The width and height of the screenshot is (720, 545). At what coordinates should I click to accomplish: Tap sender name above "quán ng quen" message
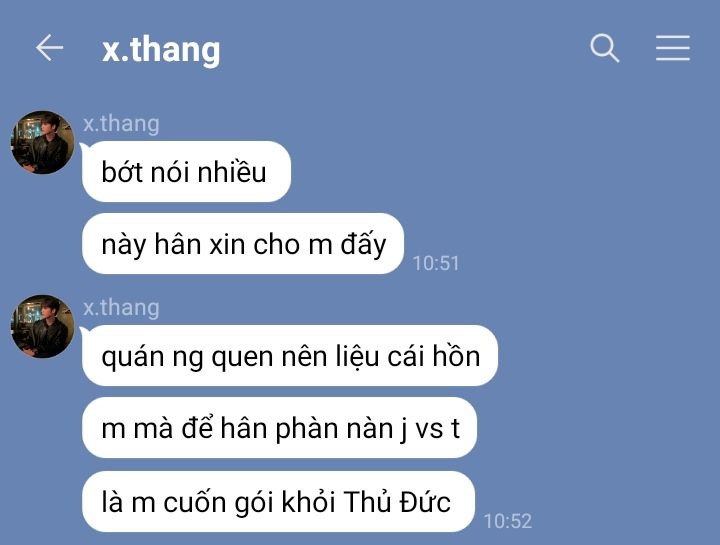point(121,308)
